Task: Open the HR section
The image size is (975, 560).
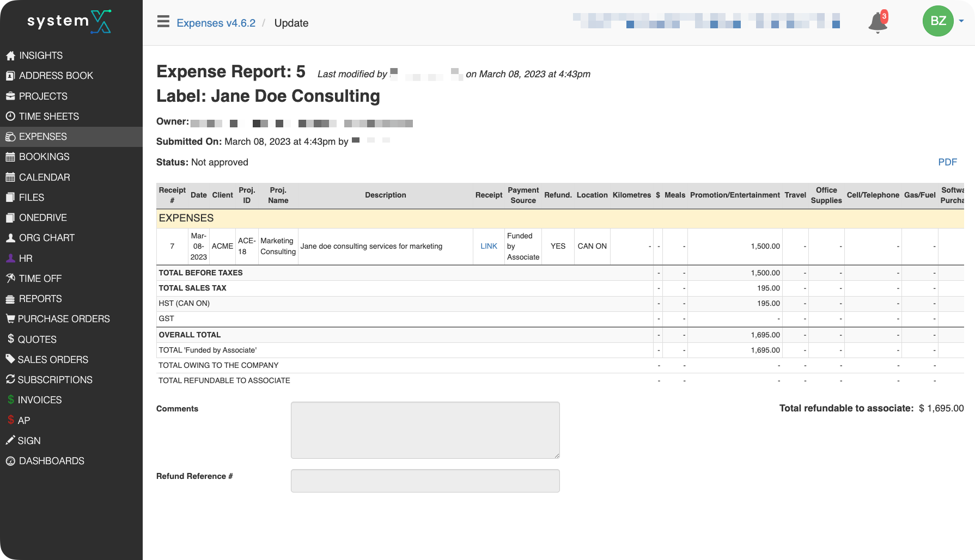Action: tap(25, 258)
